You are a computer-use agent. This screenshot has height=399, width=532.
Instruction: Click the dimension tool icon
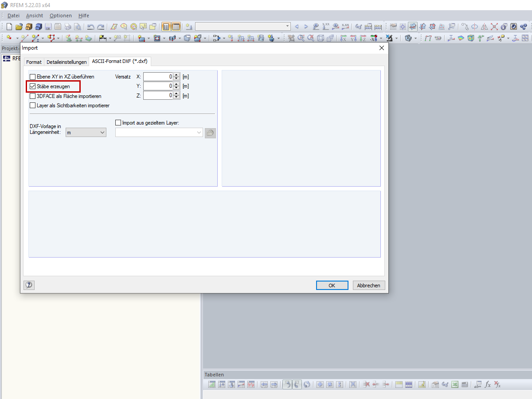tap(102, 38)
